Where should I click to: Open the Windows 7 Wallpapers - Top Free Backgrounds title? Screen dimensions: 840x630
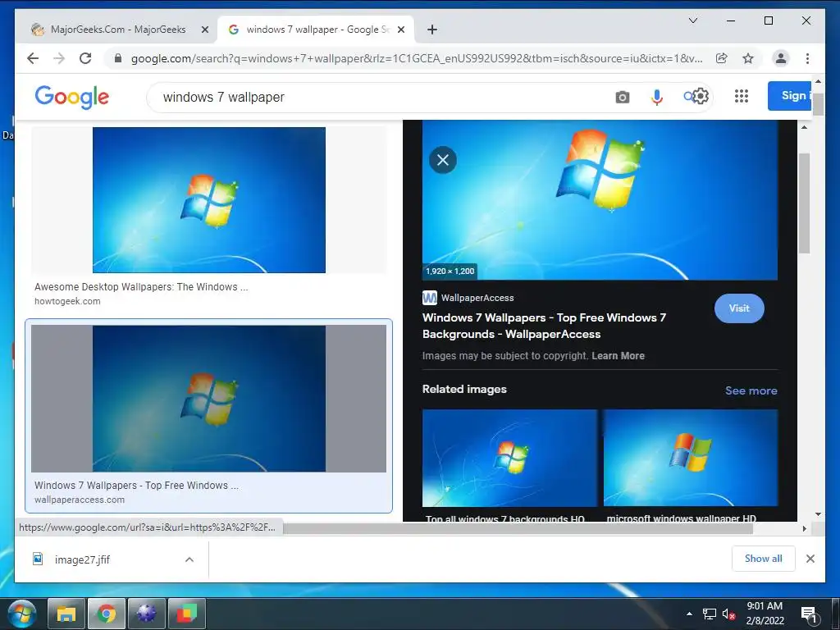(545, 326)
